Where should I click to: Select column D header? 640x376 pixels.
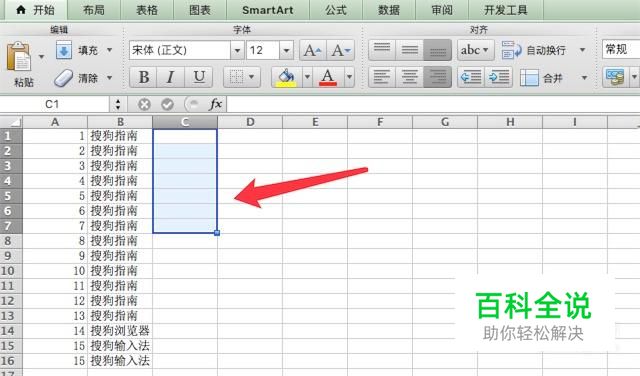point(250,122)
